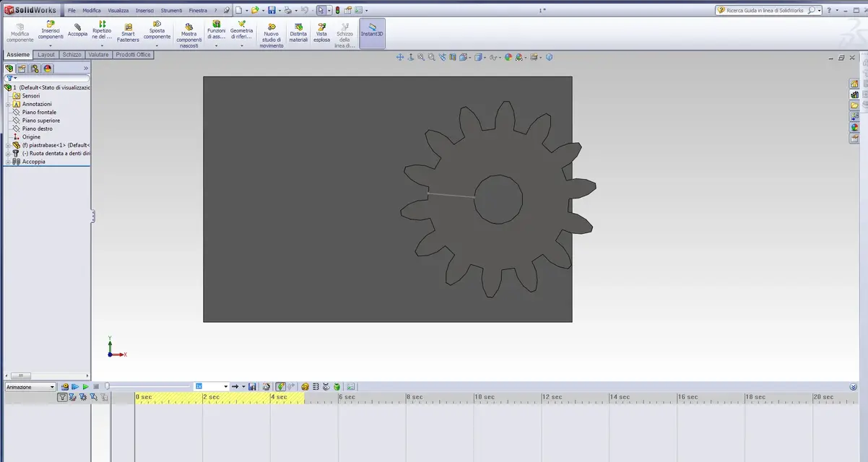
Task: Click the Play animation button
Action: (84, 387)
